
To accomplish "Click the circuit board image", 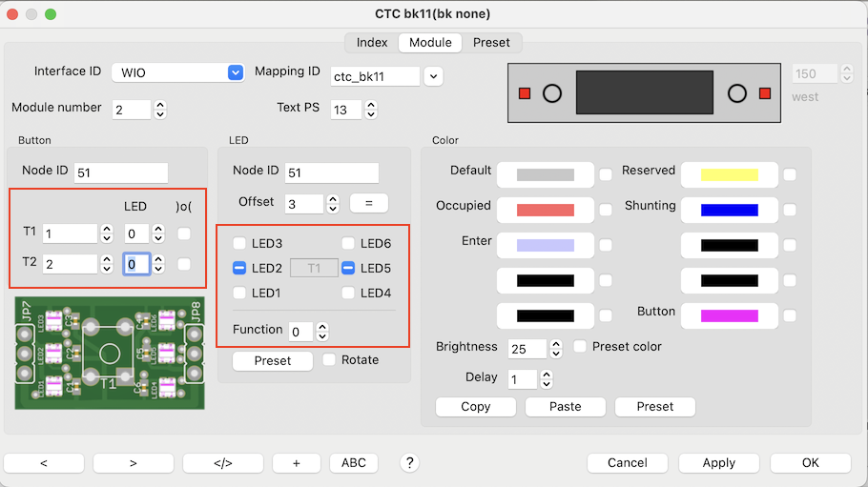I will pyautogui.click(x=109, y=353).
